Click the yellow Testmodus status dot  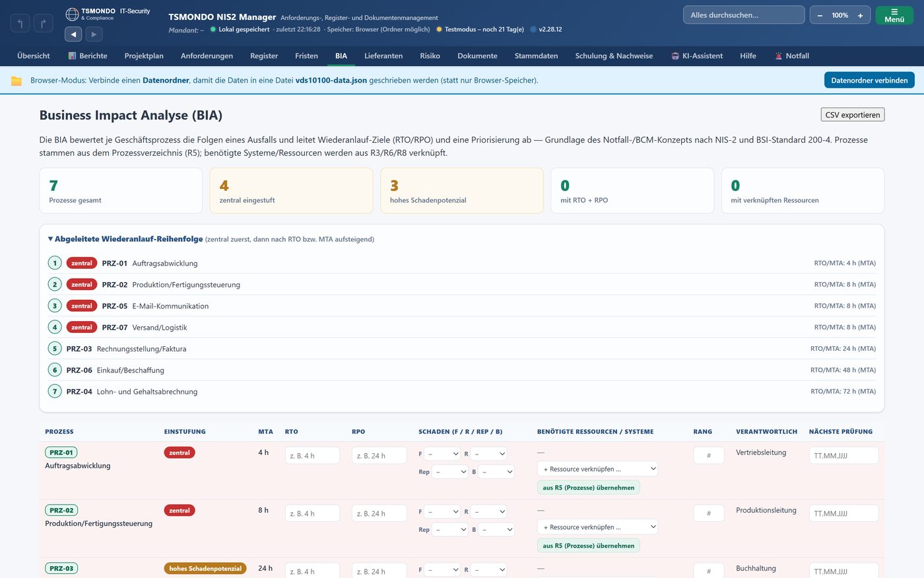click(x=439, y=29)
